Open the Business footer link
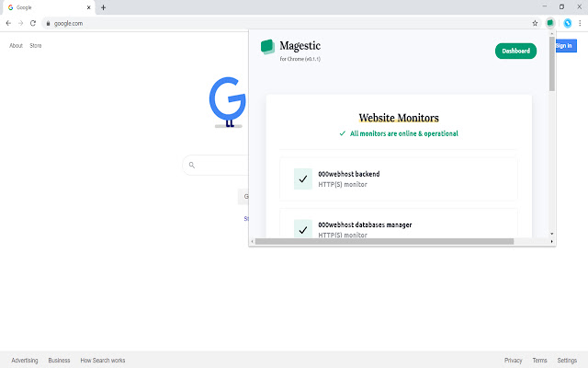The image size is (588, 368). point(59,360)
